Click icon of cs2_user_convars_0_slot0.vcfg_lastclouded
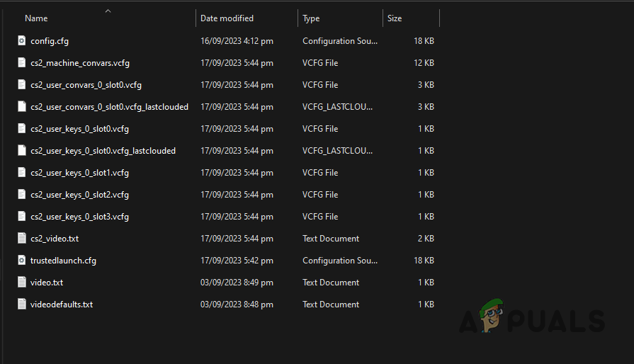This screenshot has width=634, height=364. [22, 106]
